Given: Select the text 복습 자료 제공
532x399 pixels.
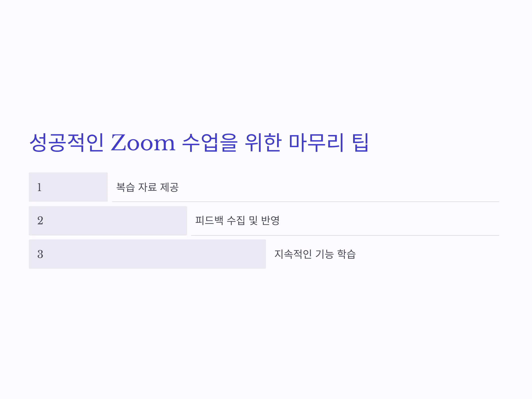Looking at the screenshot, I should 147,187.
